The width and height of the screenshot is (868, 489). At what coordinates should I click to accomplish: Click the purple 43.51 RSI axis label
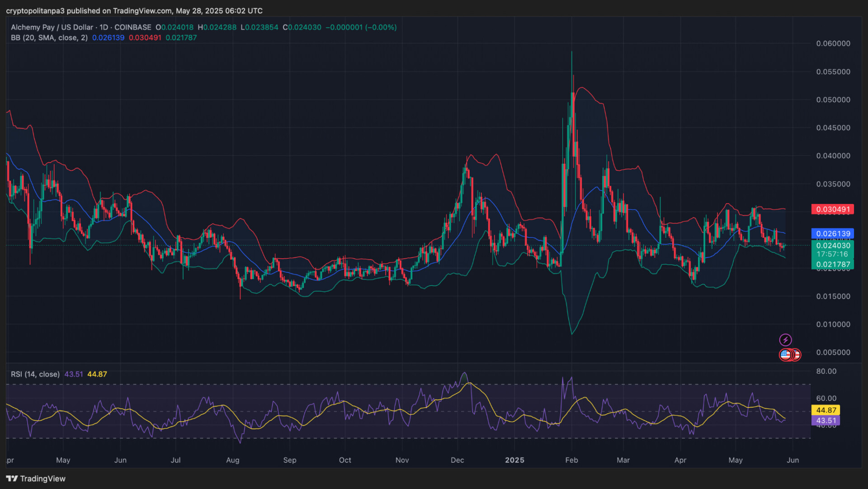[826, 421]
